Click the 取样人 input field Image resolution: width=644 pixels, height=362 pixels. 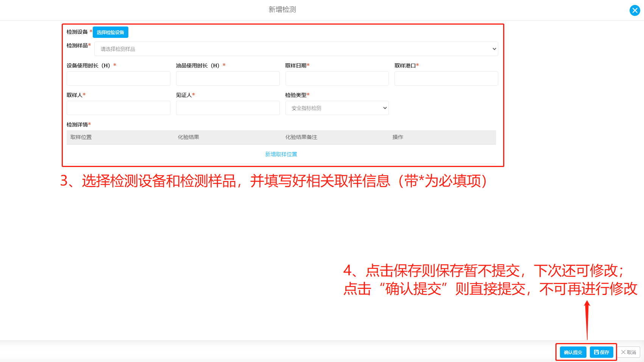pos(119,108)
